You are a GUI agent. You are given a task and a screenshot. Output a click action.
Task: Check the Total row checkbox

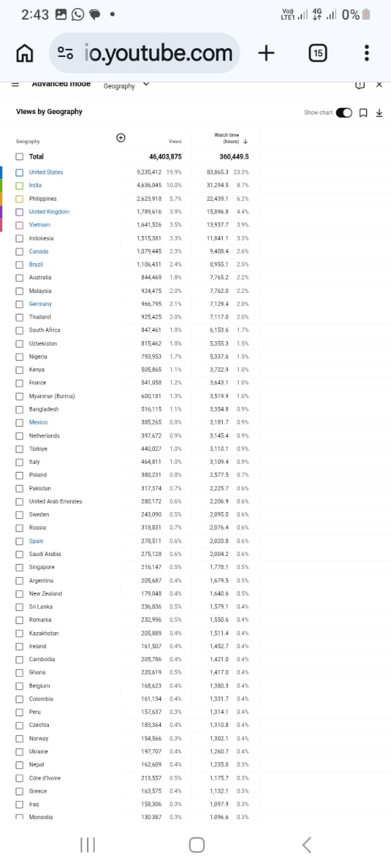coord(20,157)
